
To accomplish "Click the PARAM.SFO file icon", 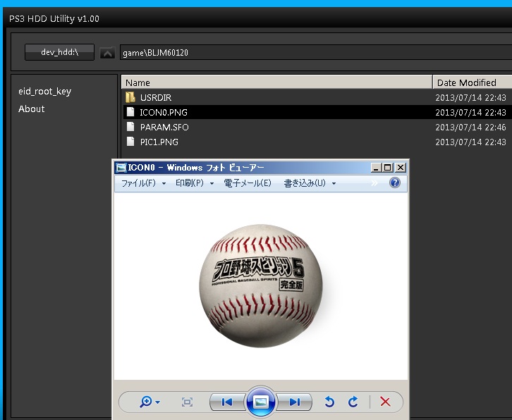I will 130,127.
